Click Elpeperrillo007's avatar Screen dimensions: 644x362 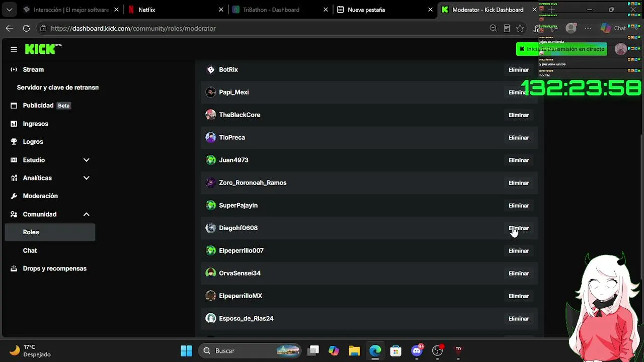coord(211,250)
